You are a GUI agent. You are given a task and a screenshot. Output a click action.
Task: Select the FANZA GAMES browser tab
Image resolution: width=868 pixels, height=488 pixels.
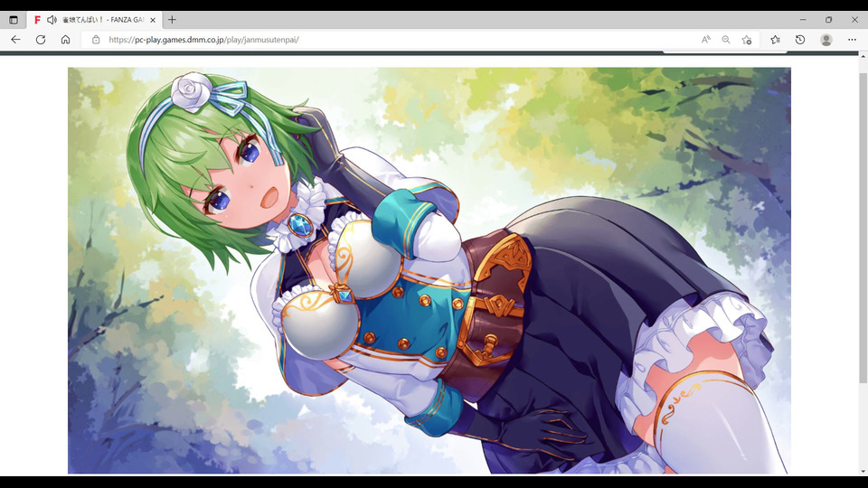pos(94,20)
